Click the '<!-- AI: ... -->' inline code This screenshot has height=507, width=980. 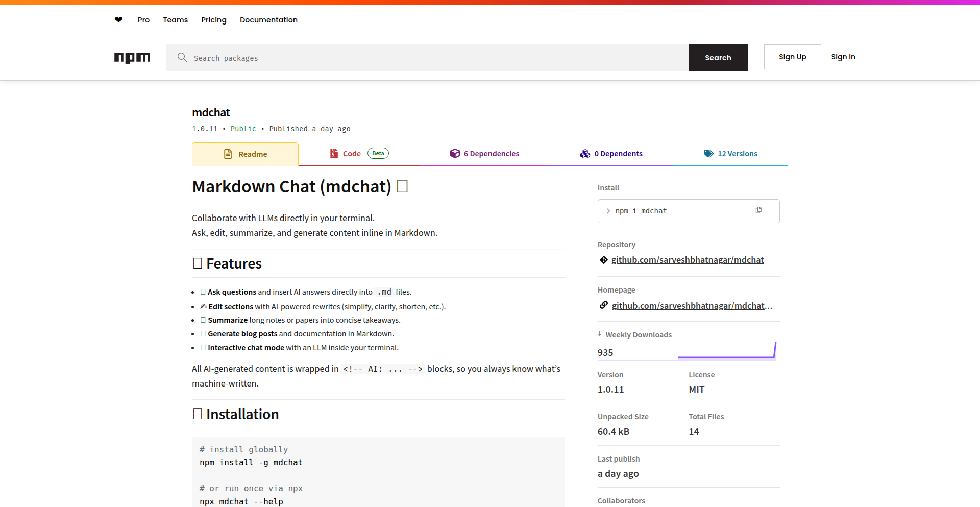(383, 369)
